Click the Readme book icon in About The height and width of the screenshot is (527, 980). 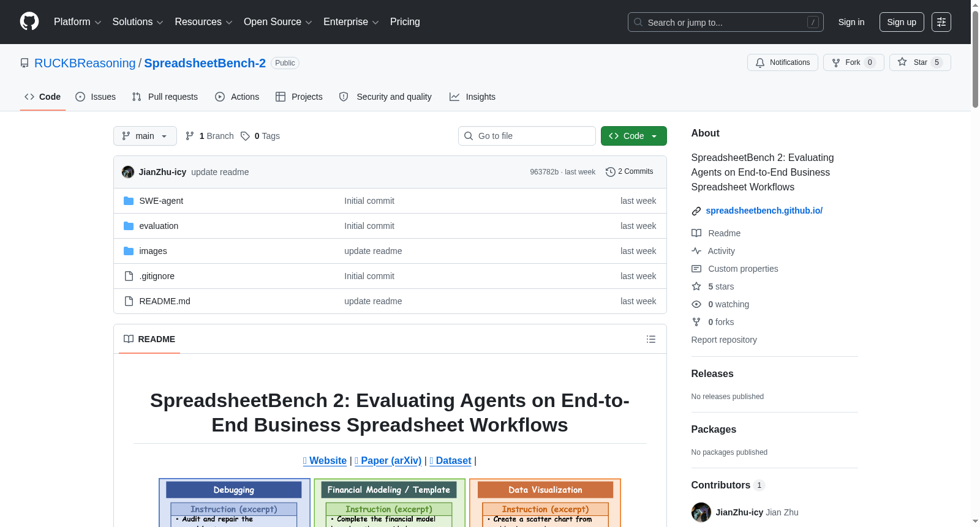696,233
